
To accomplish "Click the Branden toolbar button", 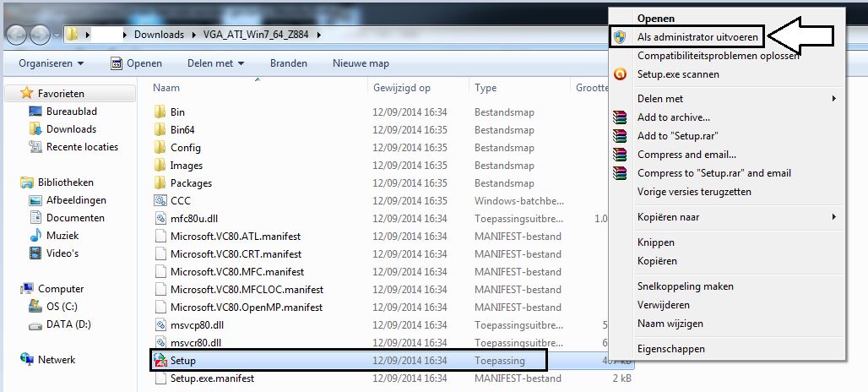I will pos(289,63).
